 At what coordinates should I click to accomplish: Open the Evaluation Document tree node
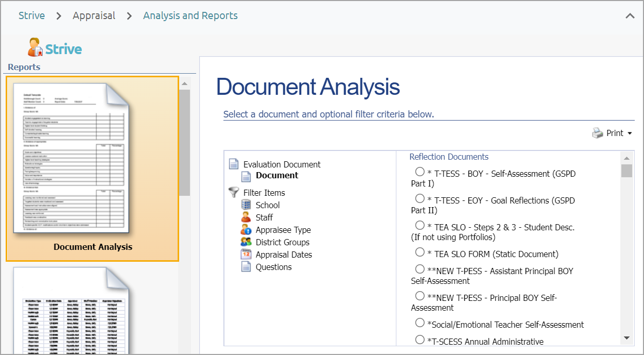click(282, 164)
